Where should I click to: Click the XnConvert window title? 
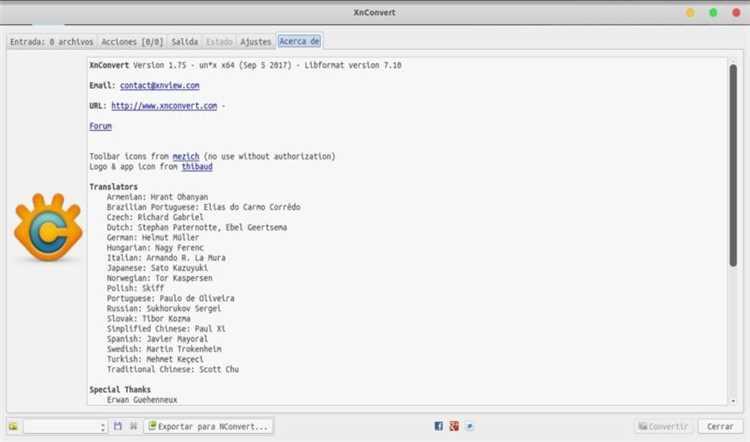click(x=375, y=12)
